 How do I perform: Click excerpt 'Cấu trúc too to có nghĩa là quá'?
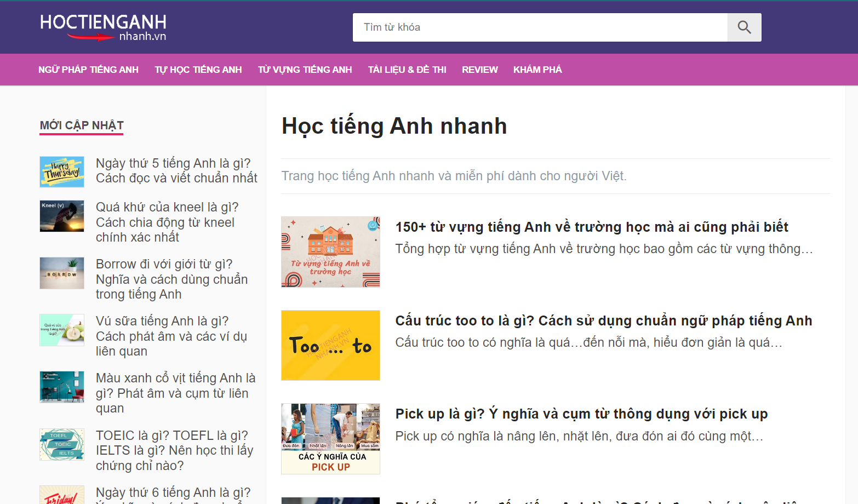pyautogui.click(x=589, y=342)
